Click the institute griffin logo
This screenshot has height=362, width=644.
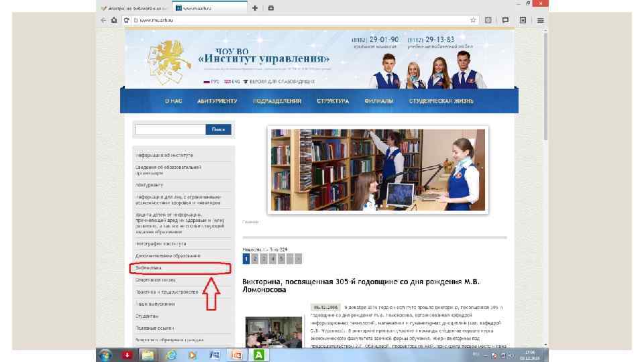[168, 62]
